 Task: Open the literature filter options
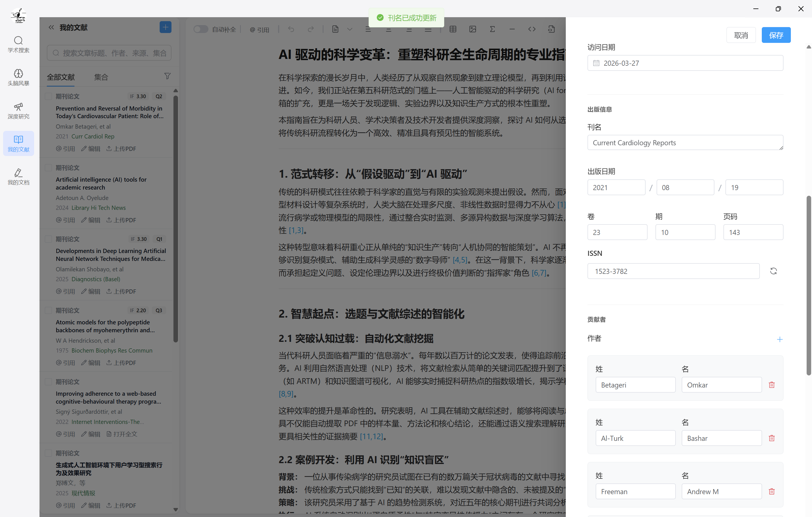[168, 76]
